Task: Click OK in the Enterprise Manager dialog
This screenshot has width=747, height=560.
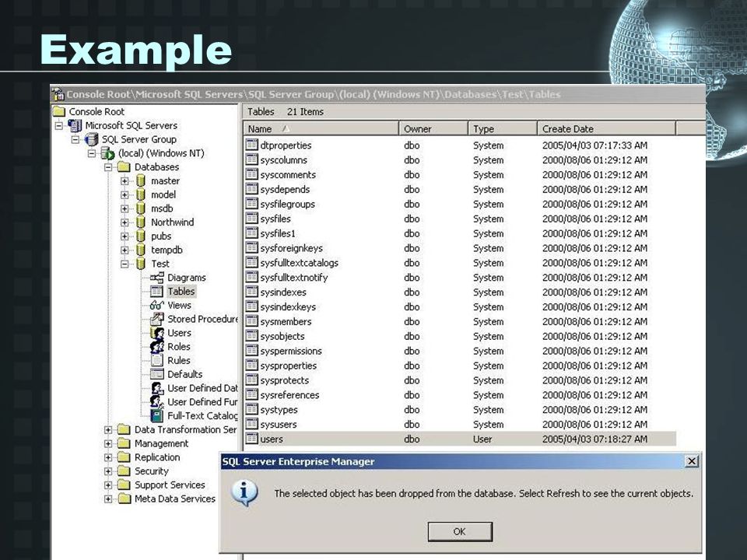Action: coord(460,531)
